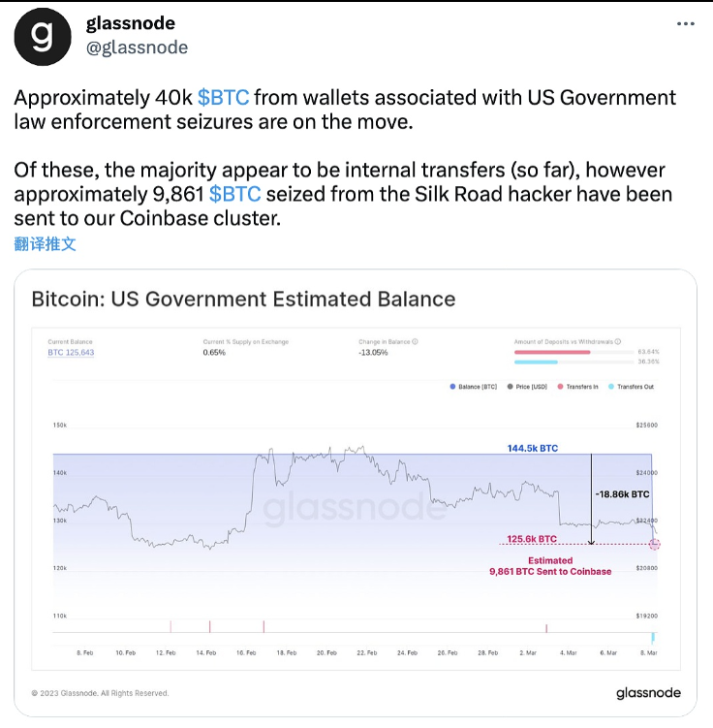Click the blue withdrawals percentage bar
The image size is (713, 728).
pos(535,363)
